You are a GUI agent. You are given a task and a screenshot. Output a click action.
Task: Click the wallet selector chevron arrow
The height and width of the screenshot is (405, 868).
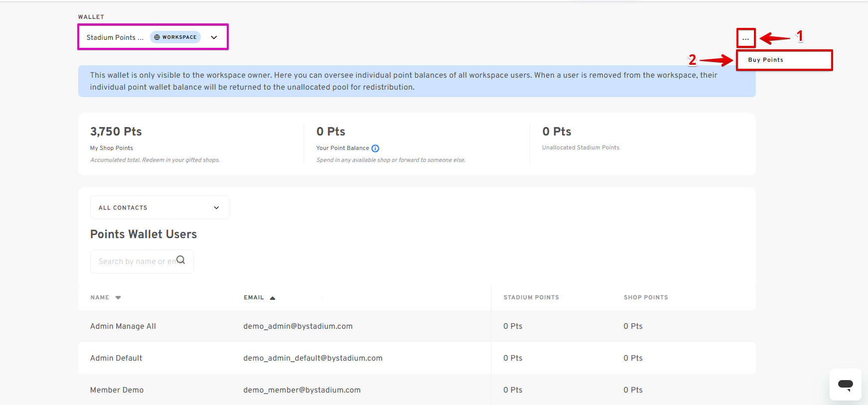tap(214, 37)
